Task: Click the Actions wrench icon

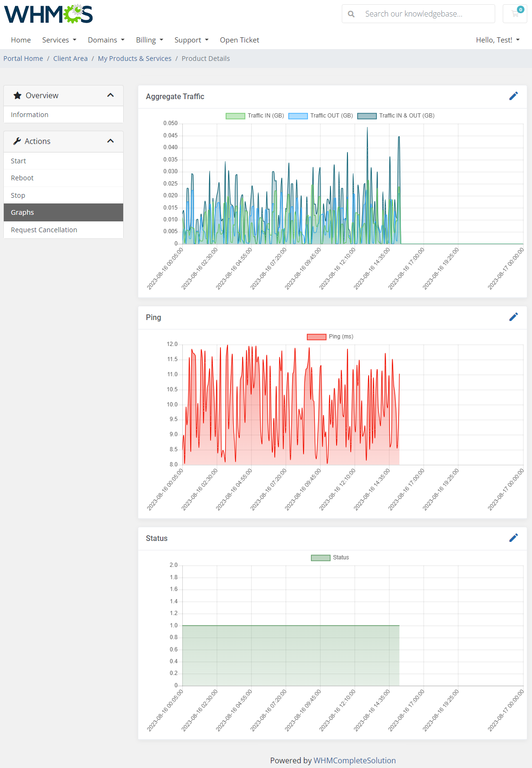Action: tap(17, 141)
